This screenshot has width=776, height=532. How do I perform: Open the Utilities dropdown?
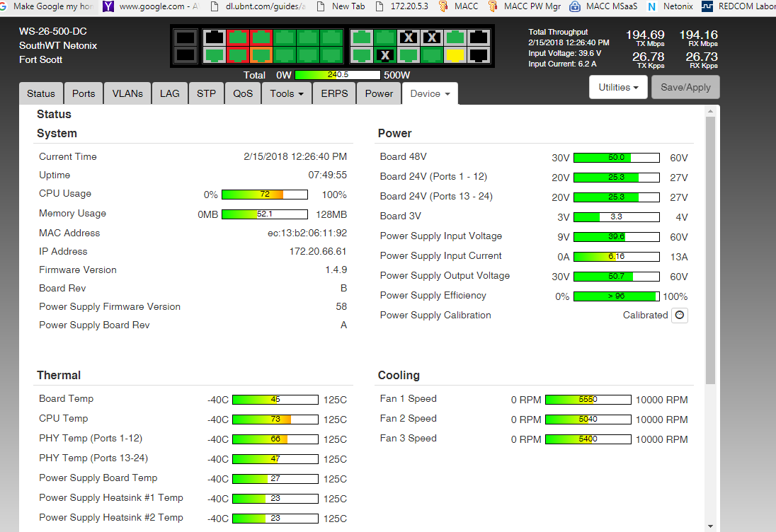619,87
